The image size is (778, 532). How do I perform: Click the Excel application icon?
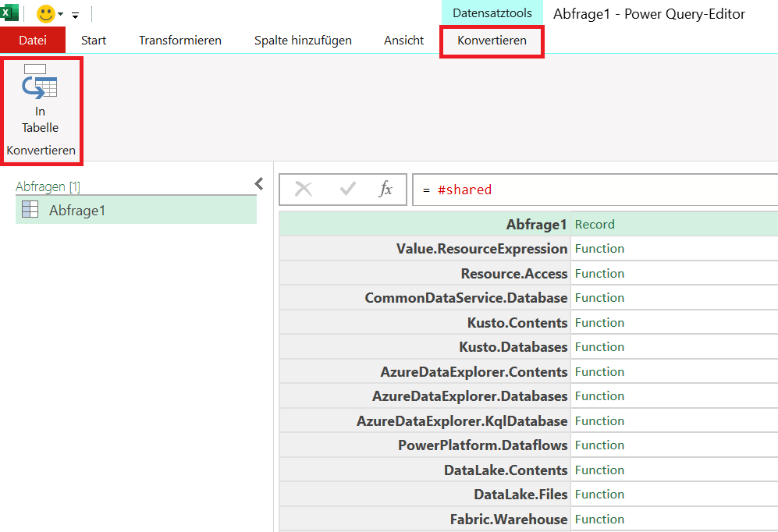tap(9, 12)
